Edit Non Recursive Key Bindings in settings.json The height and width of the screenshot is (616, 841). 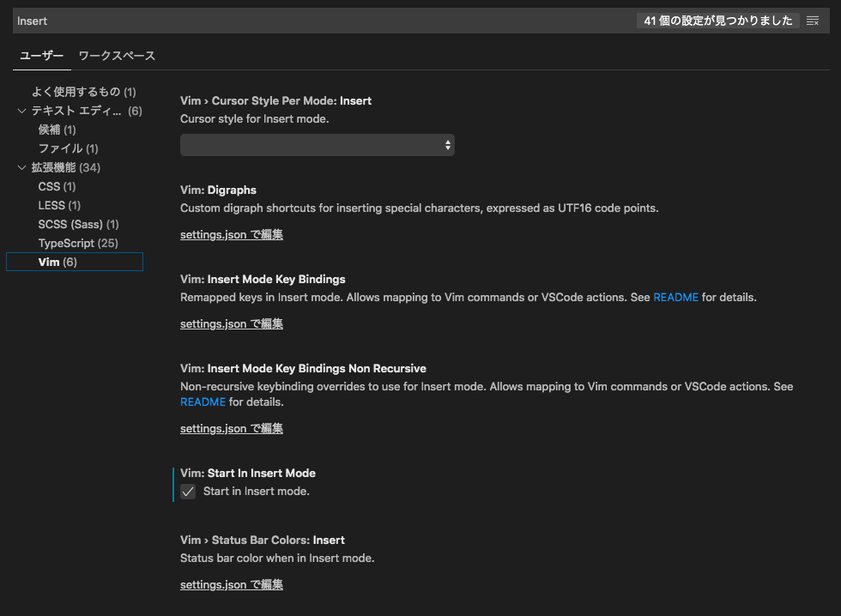click(x=232, y=428)
